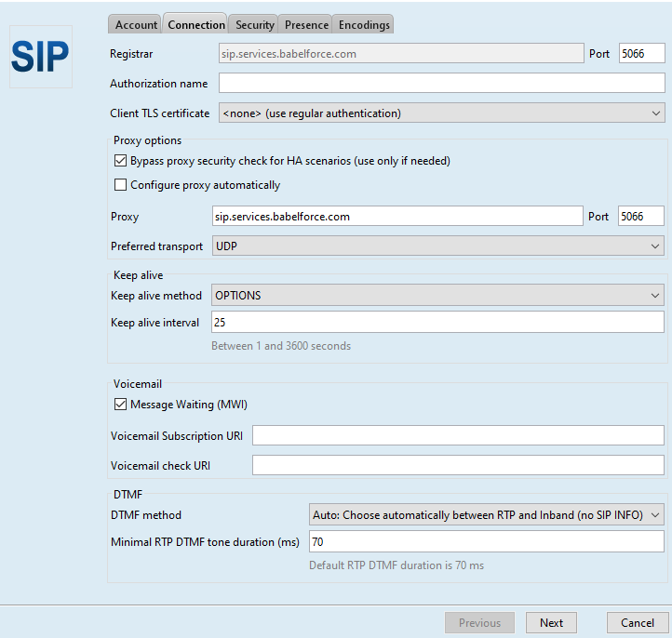Open the Keep alive method dropdown
The height and width of the screenshot is (638, 672).
437,296
